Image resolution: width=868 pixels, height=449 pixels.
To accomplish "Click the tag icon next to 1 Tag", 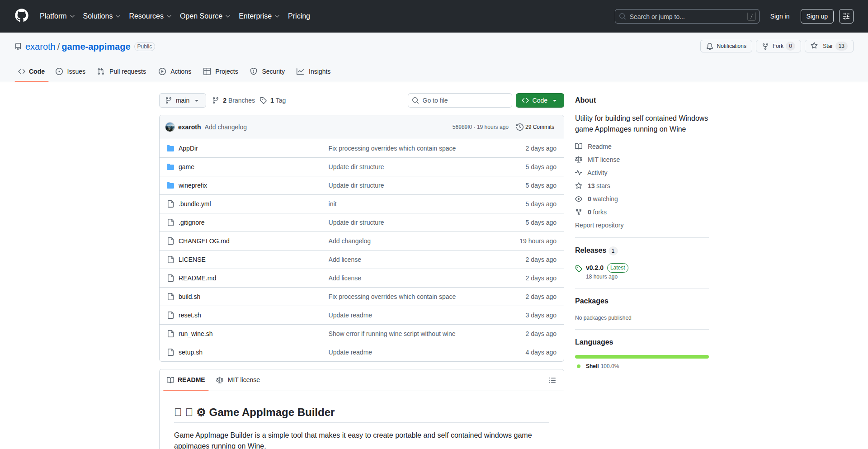I will (263, 100).
